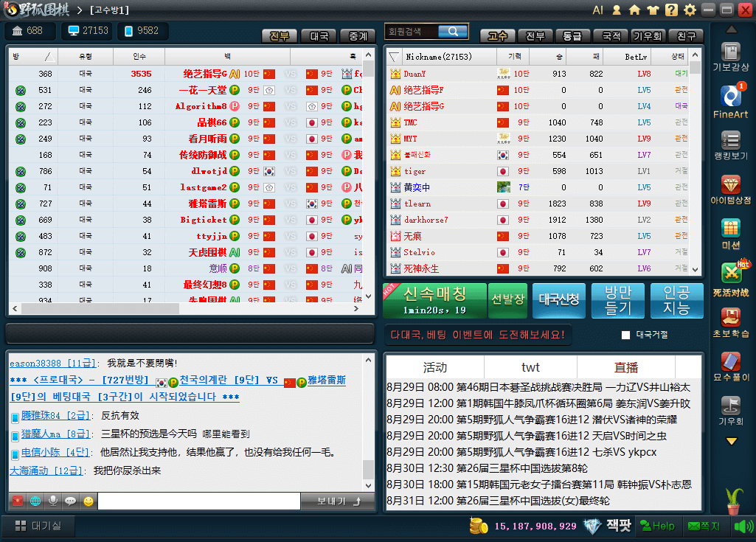
Task: Click the chat message input field
Action: click(x=199, y=501)
